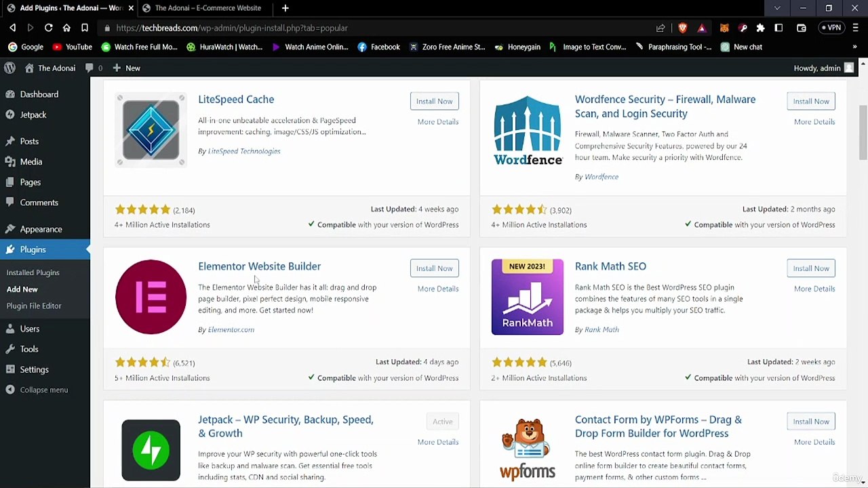Open the Google bookmark

tap(26, 47)
